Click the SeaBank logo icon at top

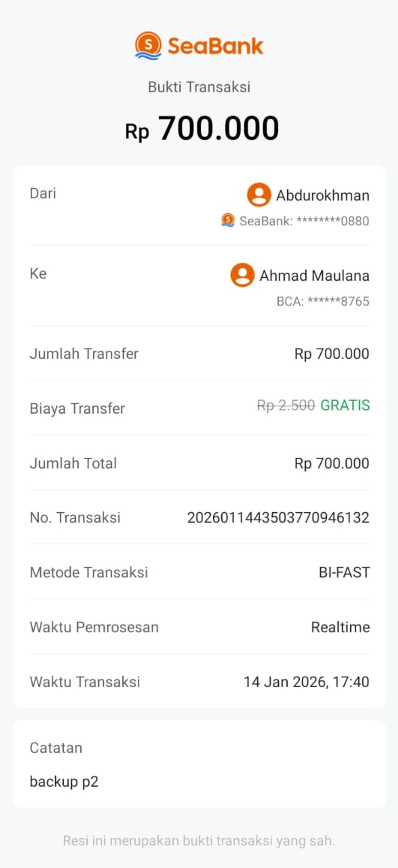pyautogui.click(x=148, y=45)
